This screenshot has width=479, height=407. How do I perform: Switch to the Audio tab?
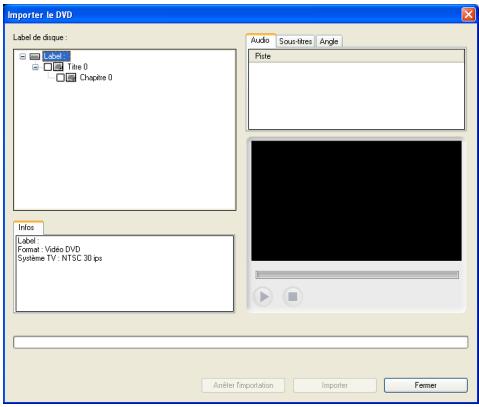click(260, 40)
